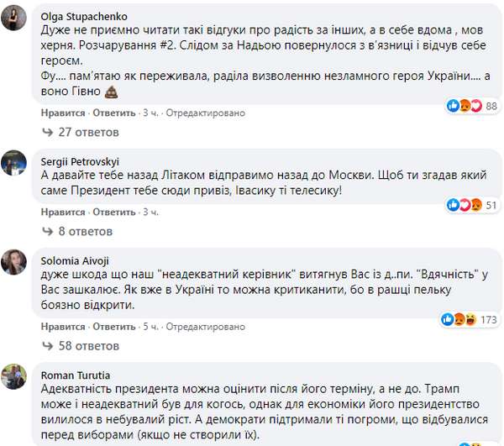View reaction icons on Sergii's comment (51)

click(475, 205)
